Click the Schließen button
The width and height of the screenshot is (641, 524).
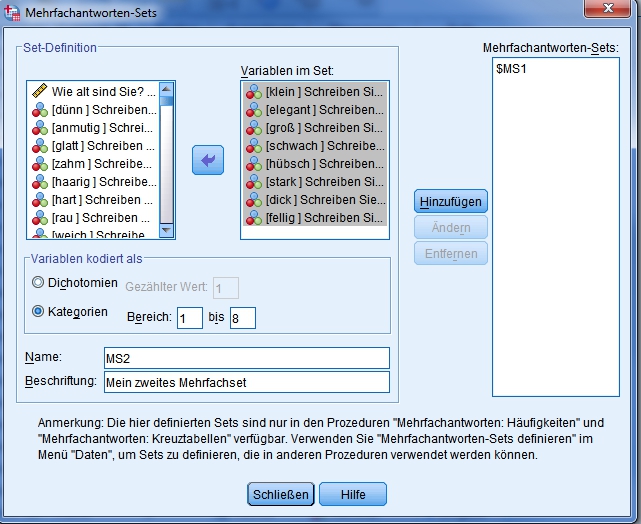[x=282, y=494]
